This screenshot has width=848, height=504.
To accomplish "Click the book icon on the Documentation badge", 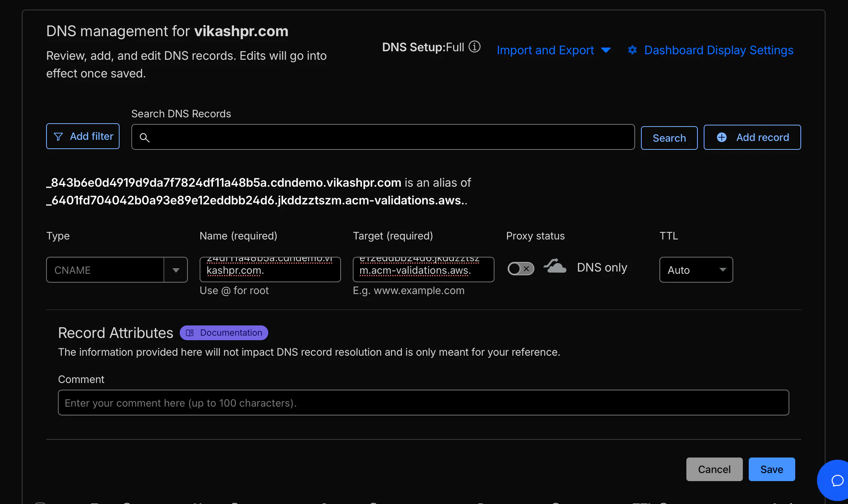I will [190, 332].
